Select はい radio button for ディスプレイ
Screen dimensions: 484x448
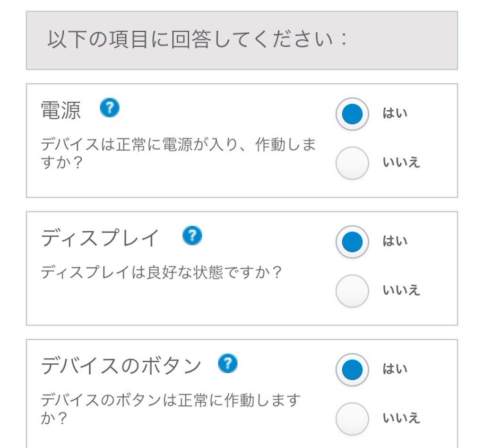click(352, 242)
